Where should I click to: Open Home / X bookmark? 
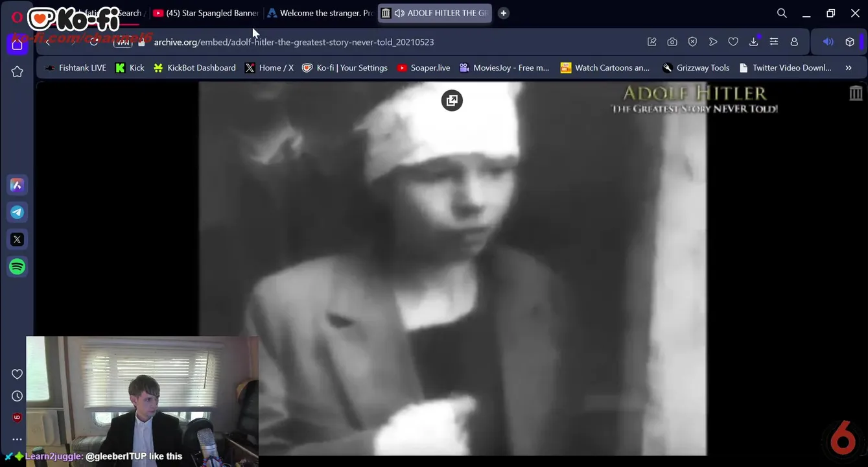click(x=269, y=67)
